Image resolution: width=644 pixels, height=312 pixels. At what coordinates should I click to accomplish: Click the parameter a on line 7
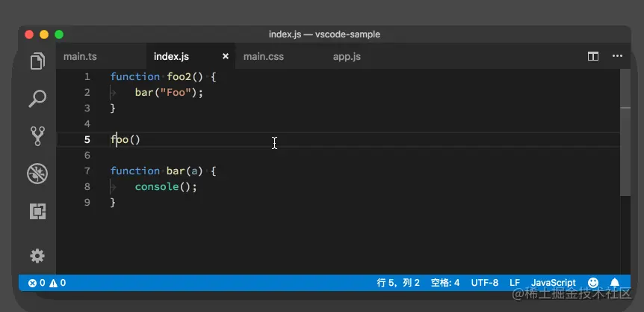click(195, 171)
